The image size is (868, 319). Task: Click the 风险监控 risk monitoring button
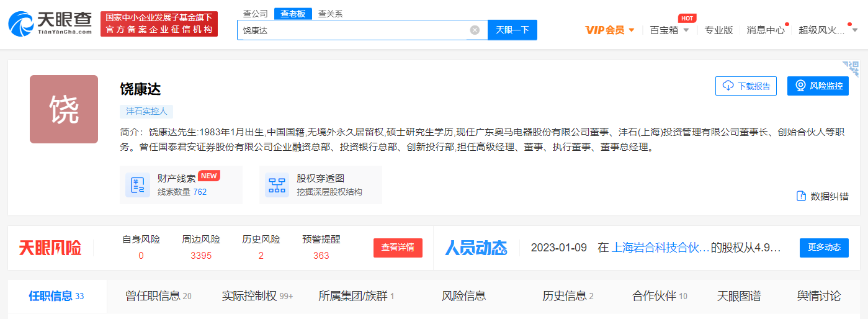point(817,86)
